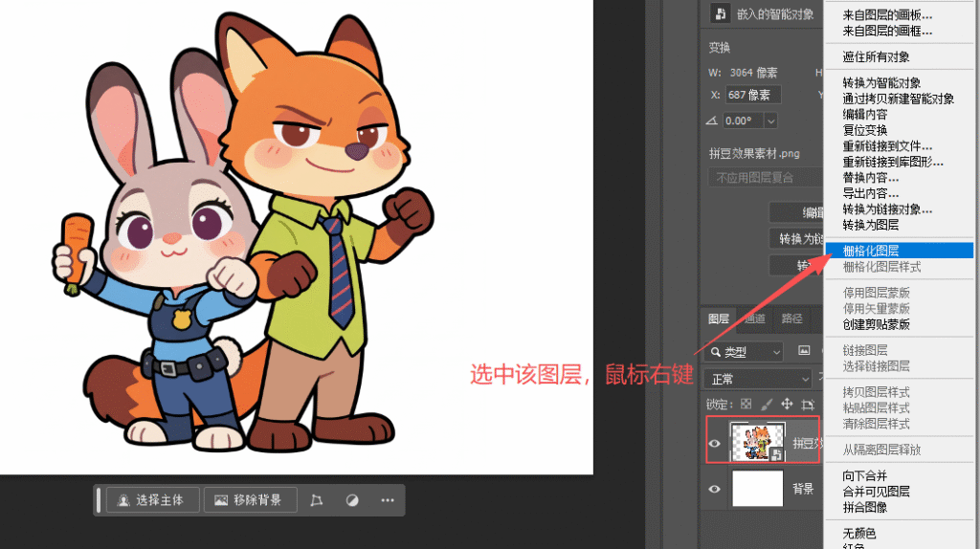
Task: Click the 转换为链 button in Properties
Action: (x=796, y=238)
